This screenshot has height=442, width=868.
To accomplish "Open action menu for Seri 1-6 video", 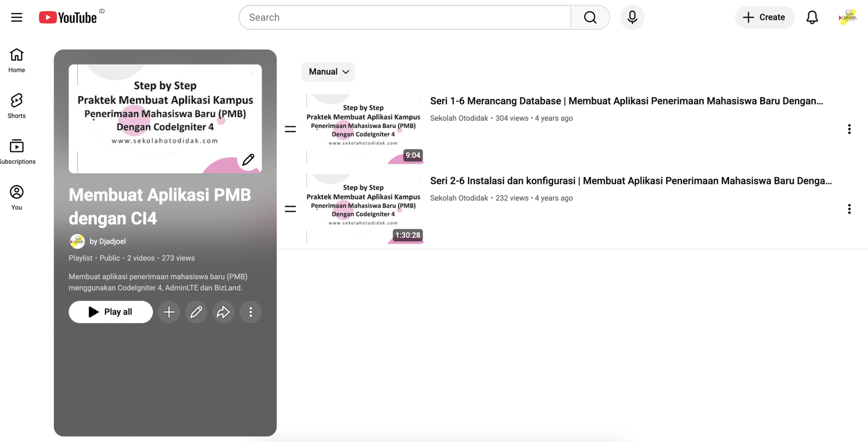I will [x=849, y=129].
